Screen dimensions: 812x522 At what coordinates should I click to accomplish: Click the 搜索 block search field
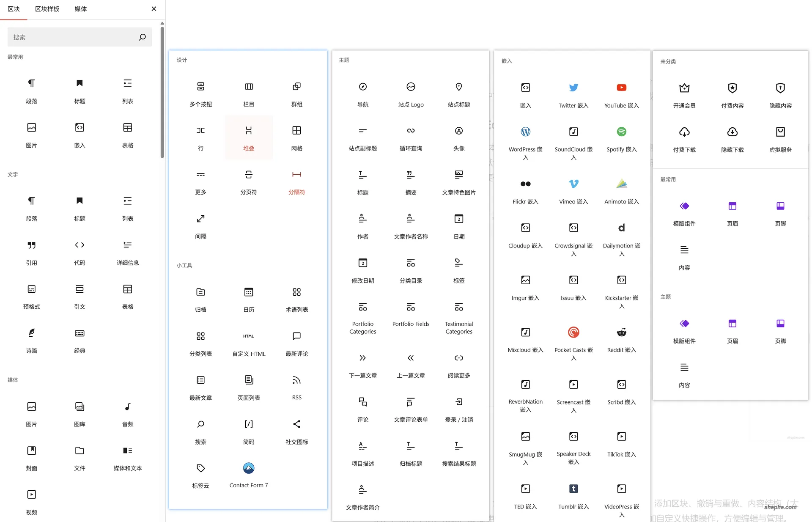pos(72,37)
